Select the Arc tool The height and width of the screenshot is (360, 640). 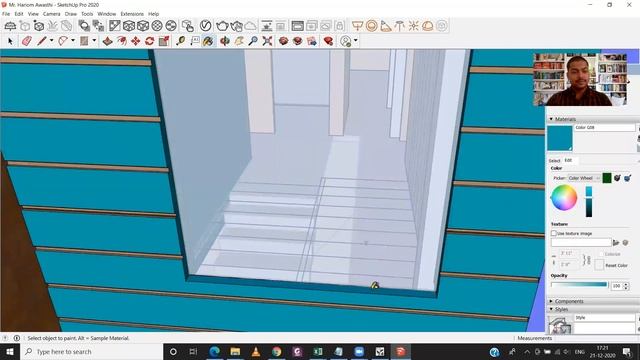click(63, 41)
